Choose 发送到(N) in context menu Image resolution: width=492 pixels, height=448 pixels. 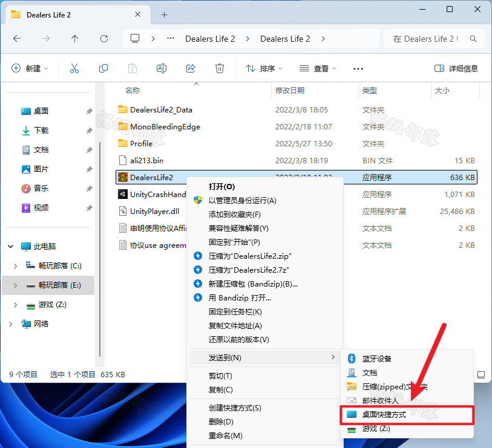(265, 358)
